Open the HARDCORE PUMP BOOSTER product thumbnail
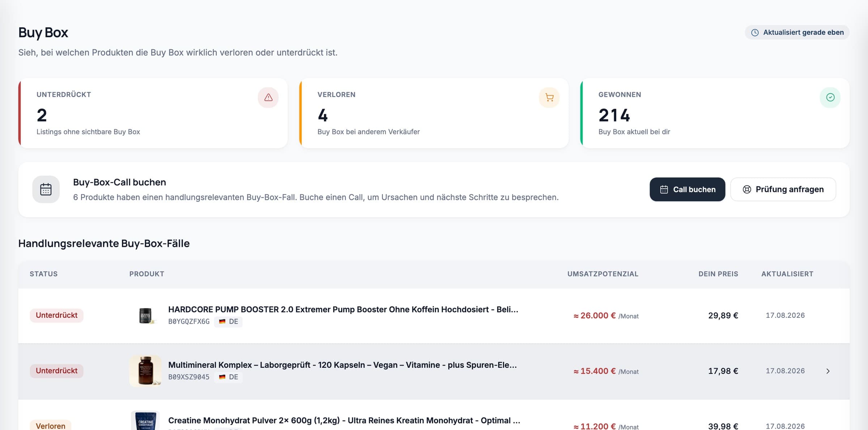The image size is (868, 430). tap(145, 316)
